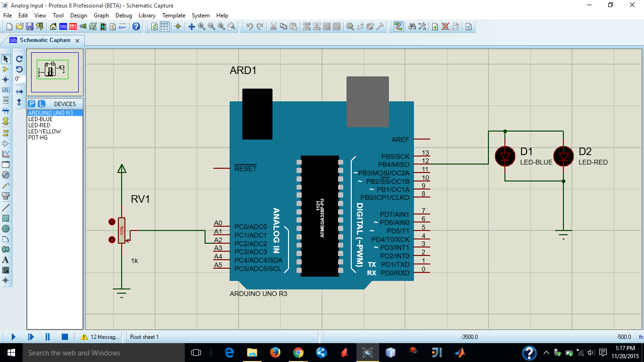Zoom out of the schematic

coord(211,26)
